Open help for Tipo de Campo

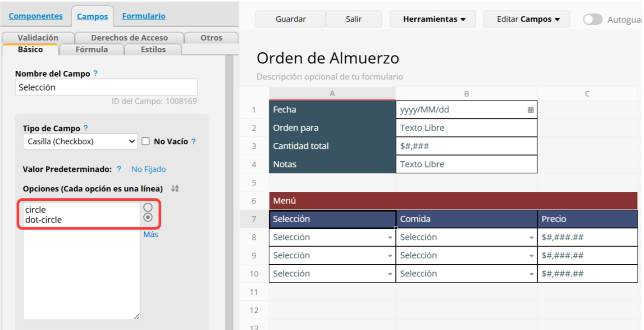86,128
